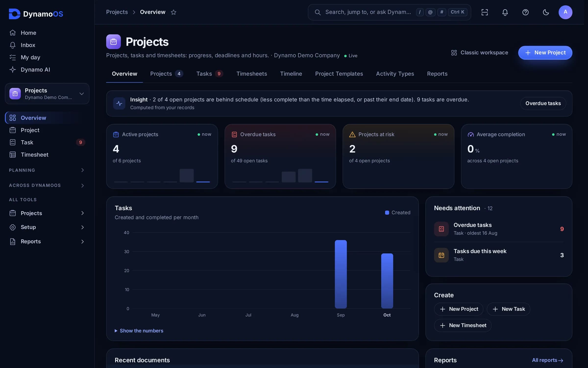Open user avatar A menu
588x368 pixels.
[x=565, y=12]
